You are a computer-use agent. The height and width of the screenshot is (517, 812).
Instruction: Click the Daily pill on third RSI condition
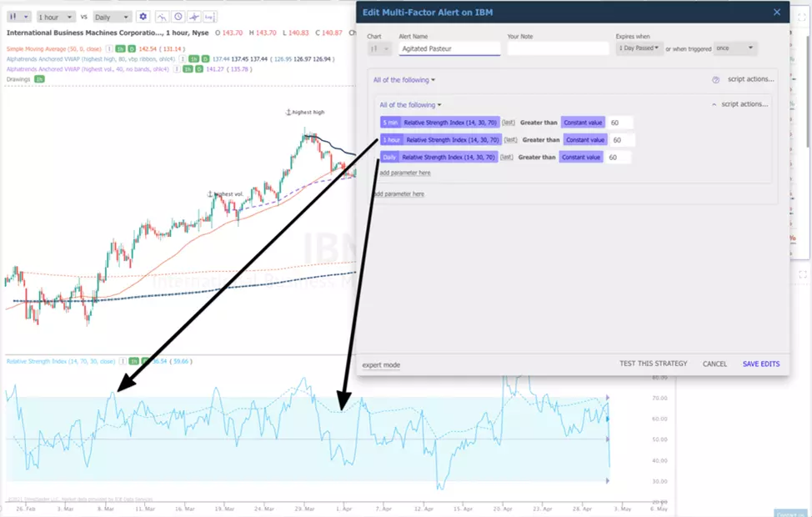point(389,158)
